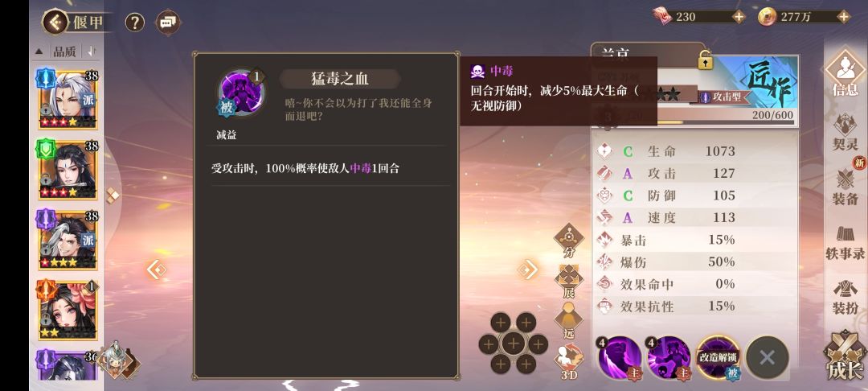Image resolution: width=868 pixels, height=391 pixels.
Task: Switch to the 装备 tab
Action: coord(845,187)
